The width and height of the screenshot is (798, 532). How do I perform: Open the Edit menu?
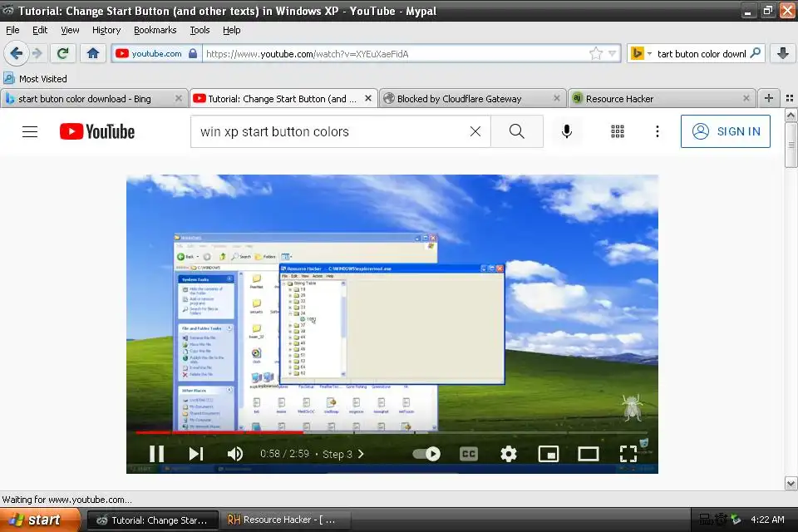click(40, 30)
